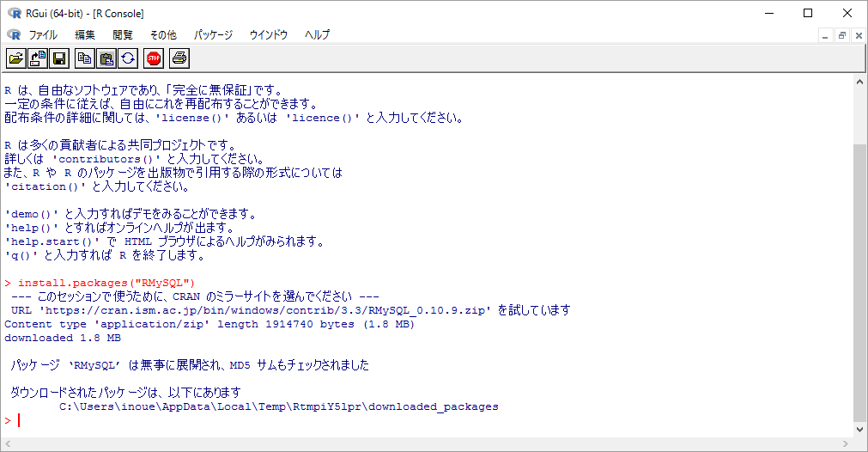This screenshot has width=868, height=452.
Task: Open the ウインドウ menu
Action: [269, 35]
